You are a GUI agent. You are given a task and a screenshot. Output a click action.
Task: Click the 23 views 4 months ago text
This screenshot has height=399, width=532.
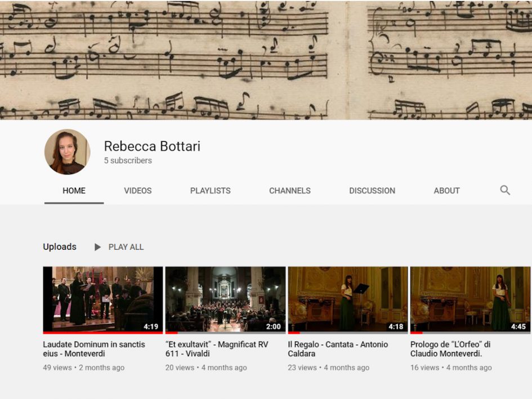(x=329, y=367)
